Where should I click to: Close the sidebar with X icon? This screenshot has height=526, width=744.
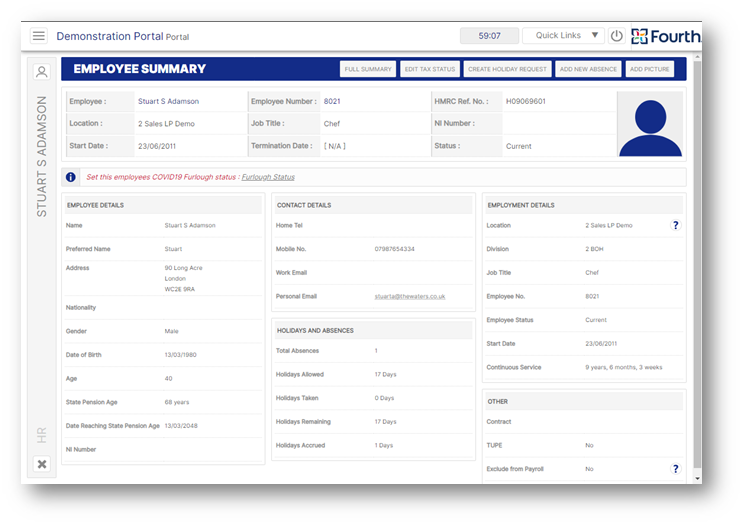pos(42,464)
